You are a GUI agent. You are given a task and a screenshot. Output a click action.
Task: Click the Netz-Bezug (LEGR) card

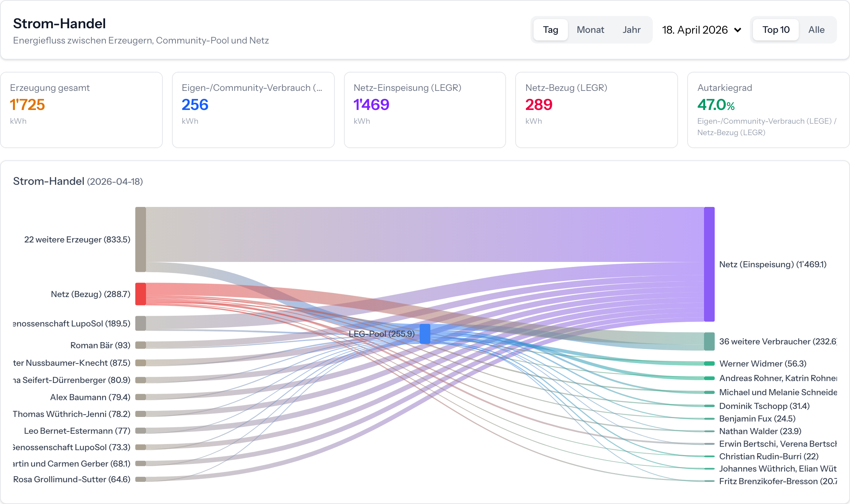click(596, 110)
